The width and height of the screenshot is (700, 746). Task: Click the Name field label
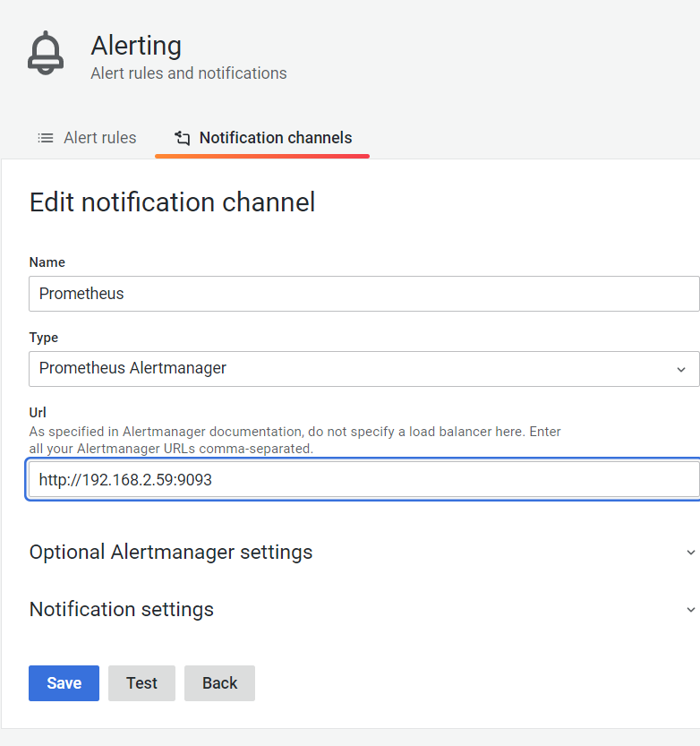click(47, 262)
